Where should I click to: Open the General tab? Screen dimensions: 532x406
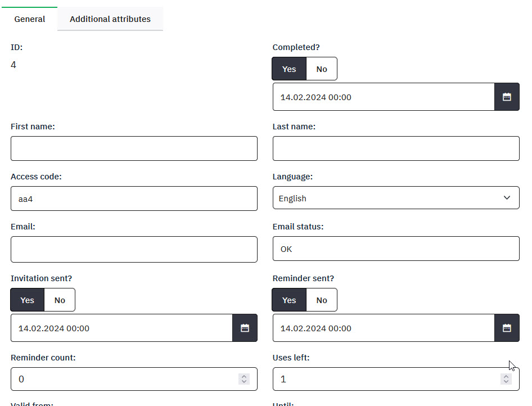(30, 19)
